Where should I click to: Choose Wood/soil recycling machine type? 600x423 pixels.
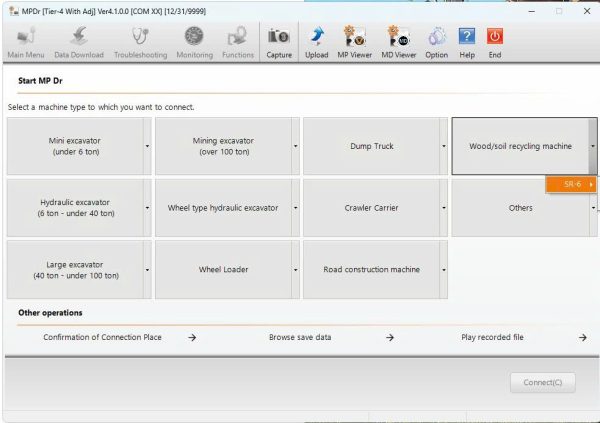[520, 146]
